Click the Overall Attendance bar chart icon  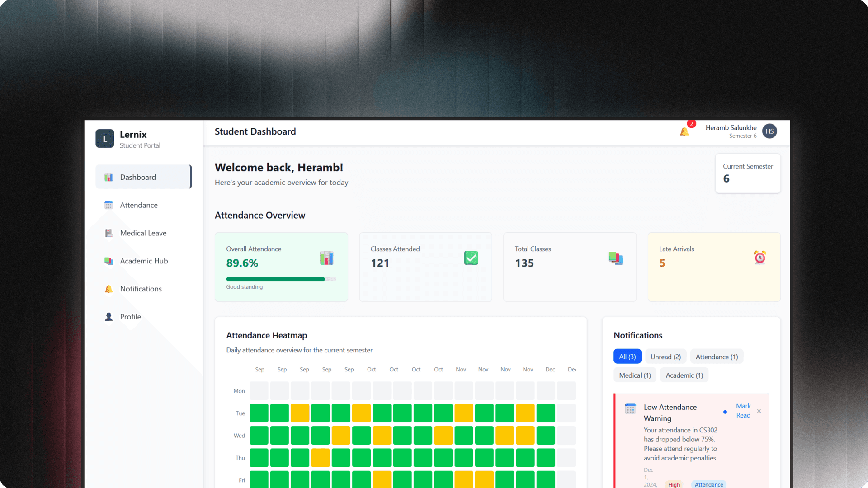coord(326,258)
